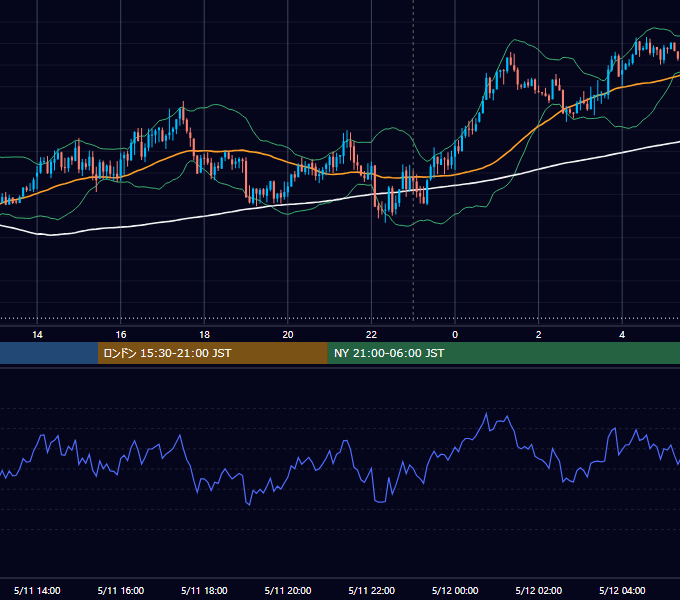The image size is (680, 600).
Task: Click the 0 hour label on upper axis
Action: click(x=455, y=335)
